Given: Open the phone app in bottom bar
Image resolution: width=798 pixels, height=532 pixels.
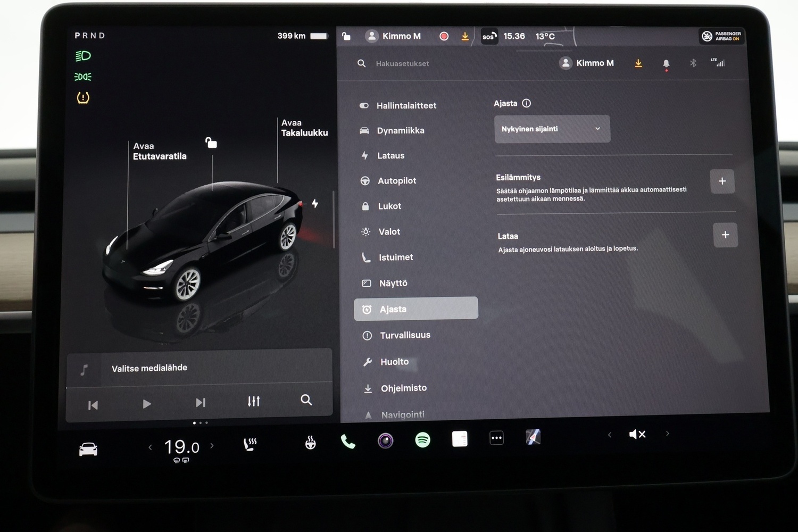Looking at the screenshot, I should (348, 442).
